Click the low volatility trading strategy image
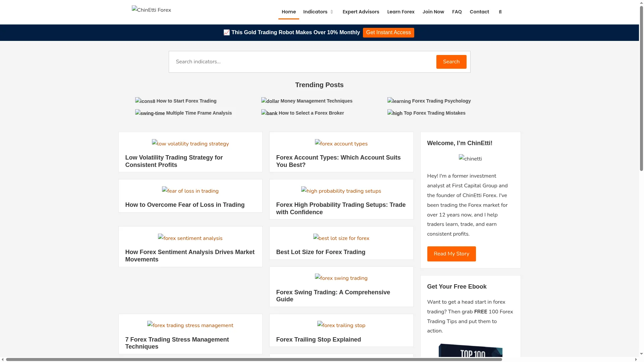This screenshot has height=362, width=644. (x=190, y=143)
